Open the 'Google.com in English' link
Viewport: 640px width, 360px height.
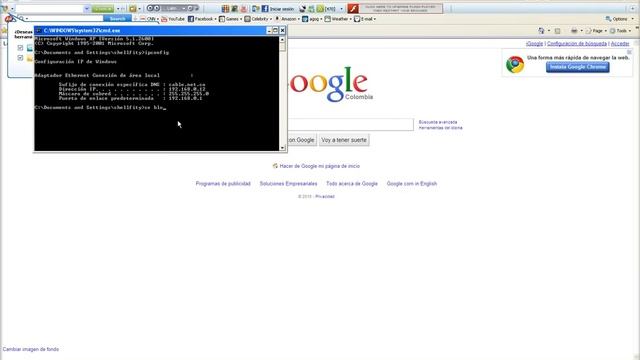[412, 184]
